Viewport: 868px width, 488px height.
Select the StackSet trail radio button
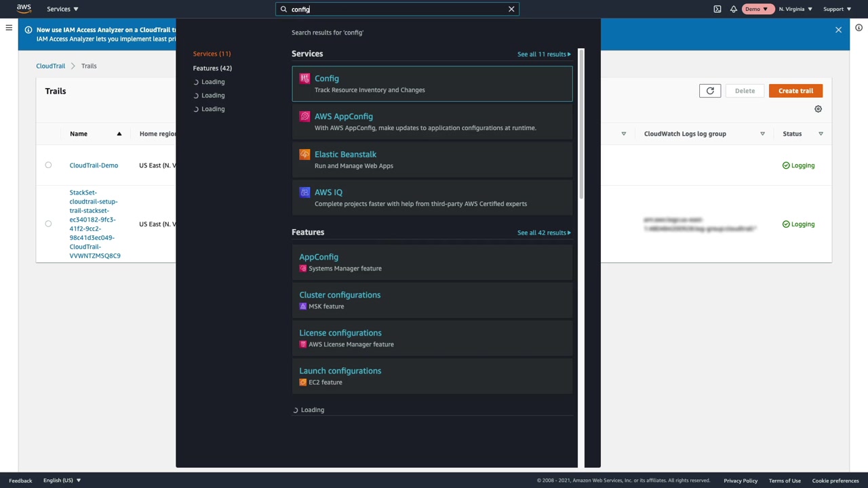(48, 224)
